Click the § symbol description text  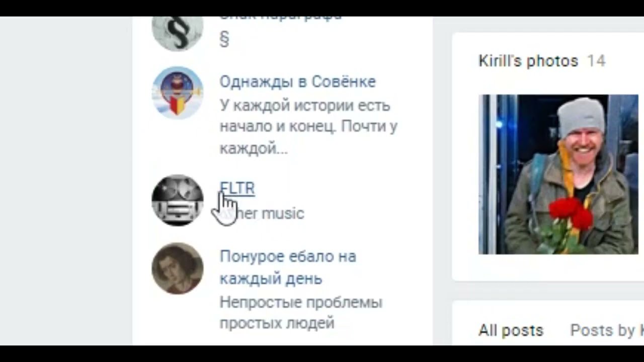pyautogui.click(x=224, y=39)
